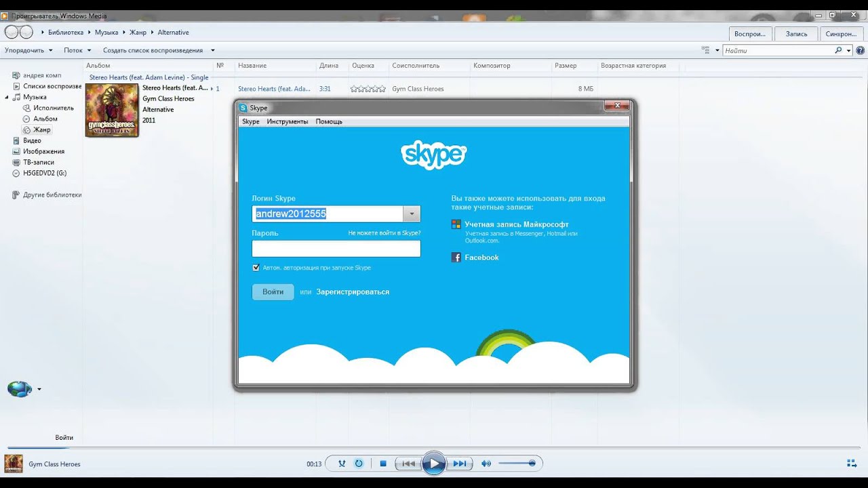Open the Помощь menu in Skype

329,121
